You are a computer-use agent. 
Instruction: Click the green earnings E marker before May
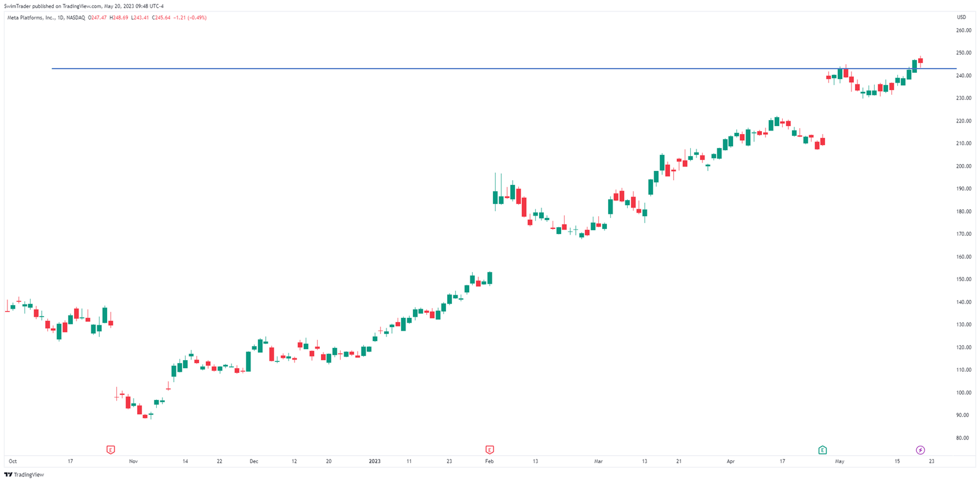[x=823, y=450]
